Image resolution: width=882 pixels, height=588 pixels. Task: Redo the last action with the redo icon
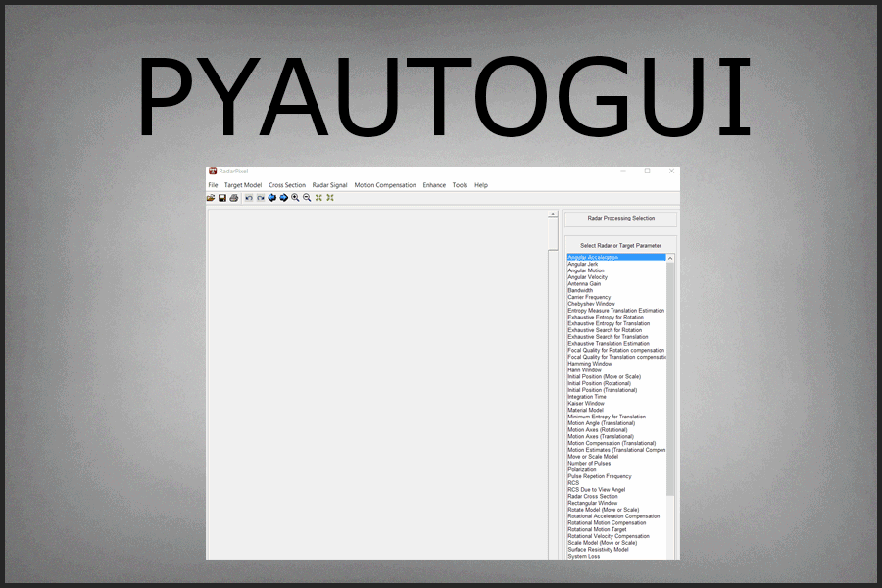coord(259,197)
